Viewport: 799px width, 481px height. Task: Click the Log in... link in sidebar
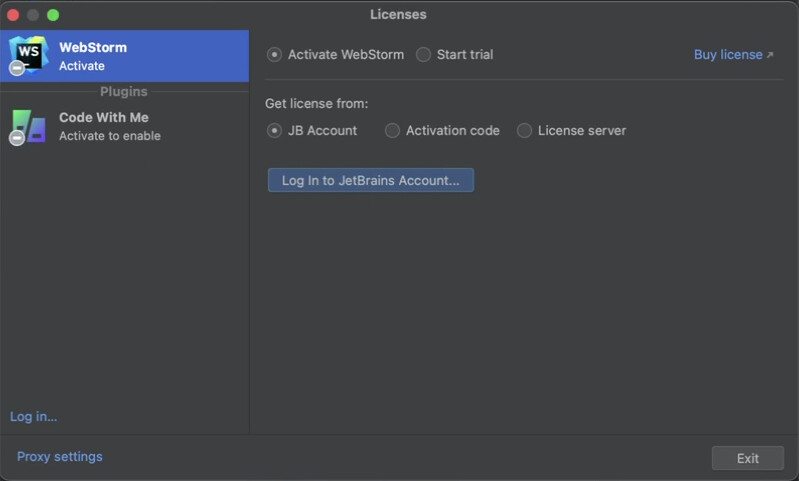coord(34,417)
